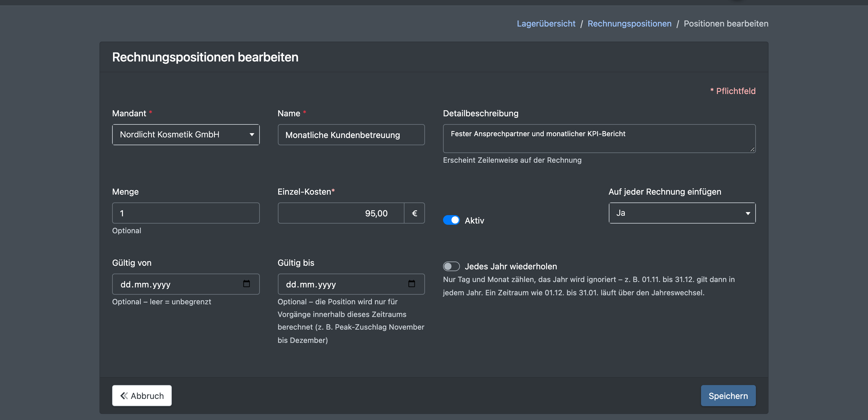868x420 pixels.
Task: Click the Rechnungspositionen bearbeiten heading
Action: [x=205, y=57]
